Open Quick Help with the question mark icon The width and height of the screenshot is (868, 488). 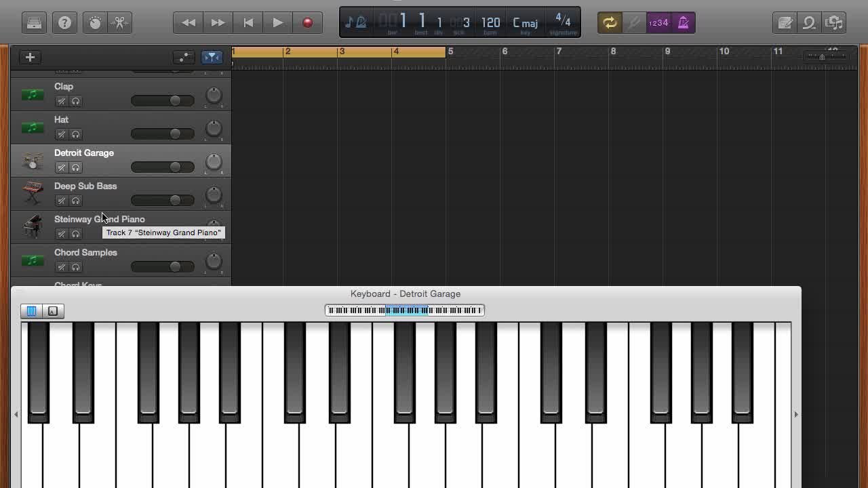point(64,22)
